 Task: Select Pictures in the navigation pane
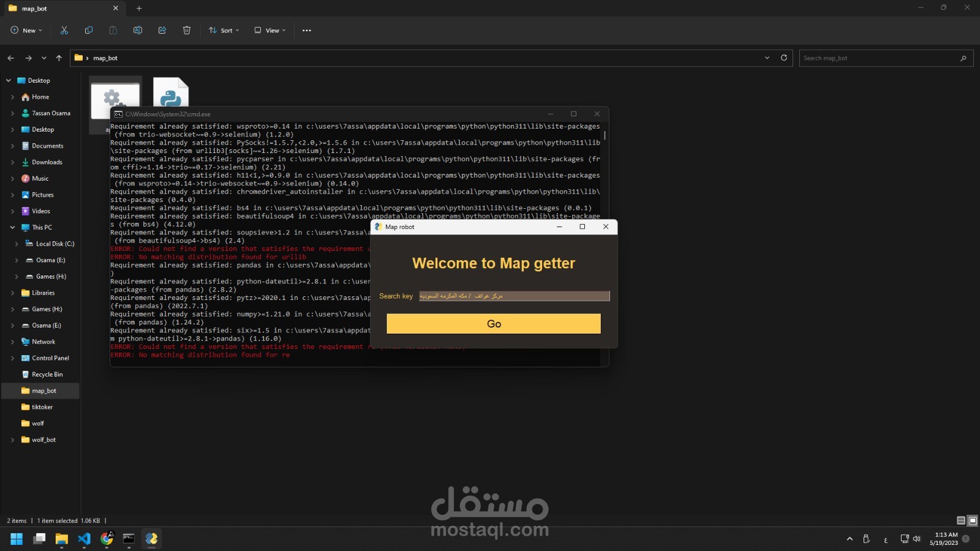coord(42,195)
